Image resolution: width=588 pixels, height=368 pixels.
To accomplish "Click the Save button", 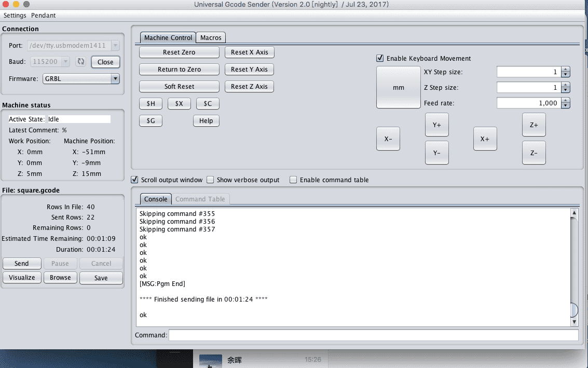I will click(x=101, y=278).
